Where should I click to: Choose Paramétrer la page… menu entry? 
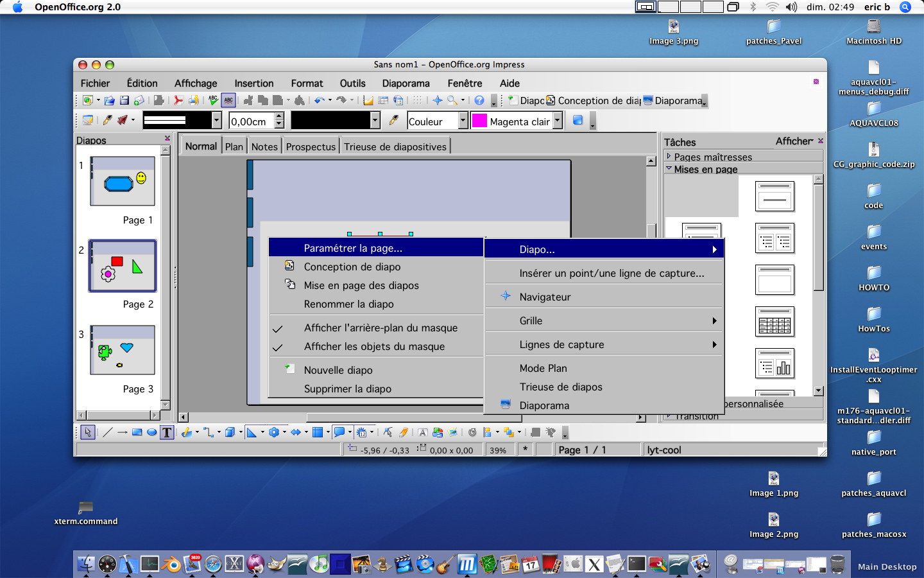[x=375, y=249]
